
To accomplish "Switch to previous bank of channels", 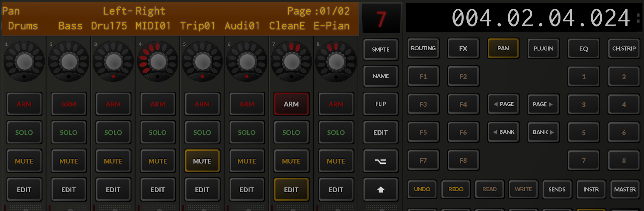I will pyautogui.click(x=503, y=132).
